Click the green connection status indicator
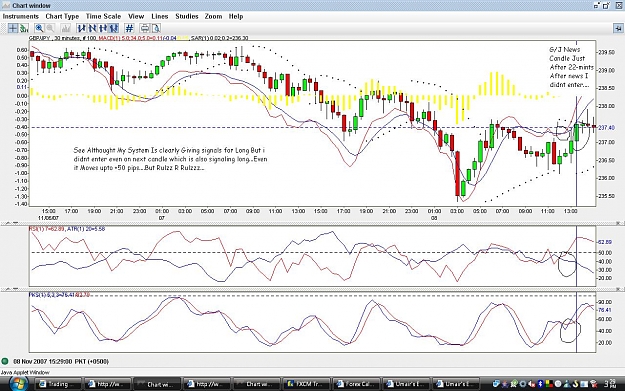 pyautogui.click(x=5, y=362)
